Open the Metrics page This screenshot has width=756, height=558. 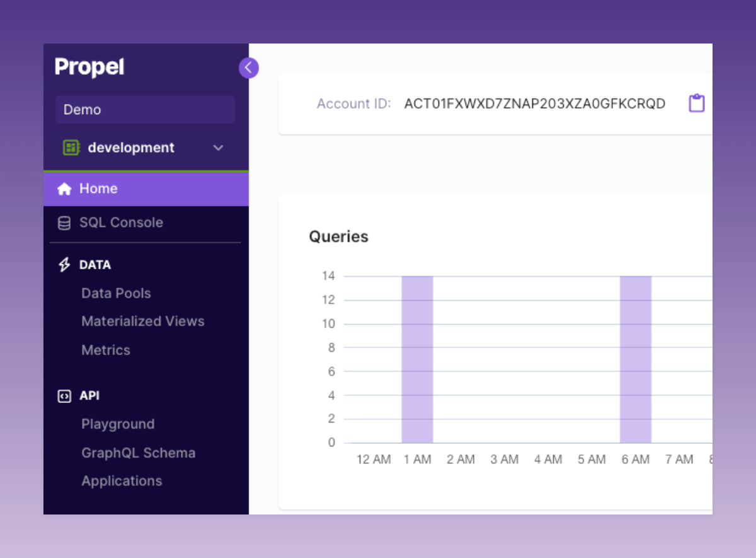(x=106, y=350)
